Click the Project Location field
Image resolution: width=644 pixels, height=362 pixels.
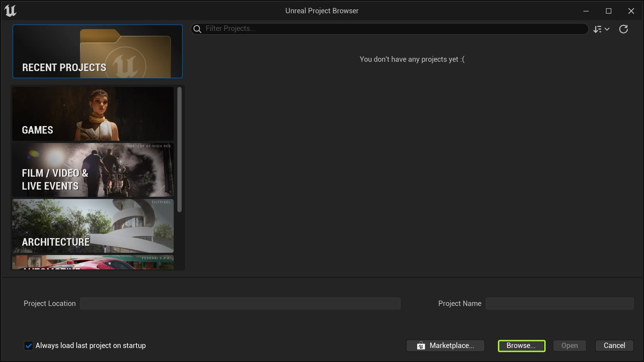click(240, 303)
